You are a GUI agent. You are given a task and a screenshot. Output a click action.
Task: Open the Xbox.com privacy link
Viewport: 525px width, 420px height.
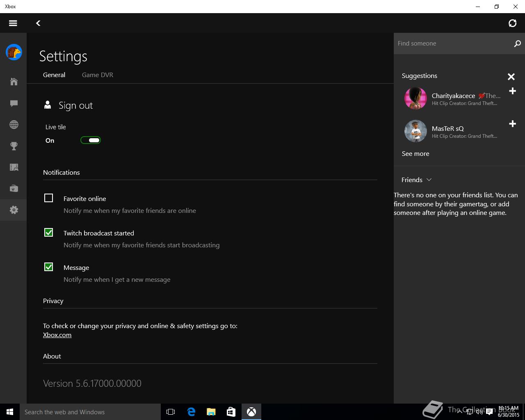pyautogui.click(x=57, y=335)
